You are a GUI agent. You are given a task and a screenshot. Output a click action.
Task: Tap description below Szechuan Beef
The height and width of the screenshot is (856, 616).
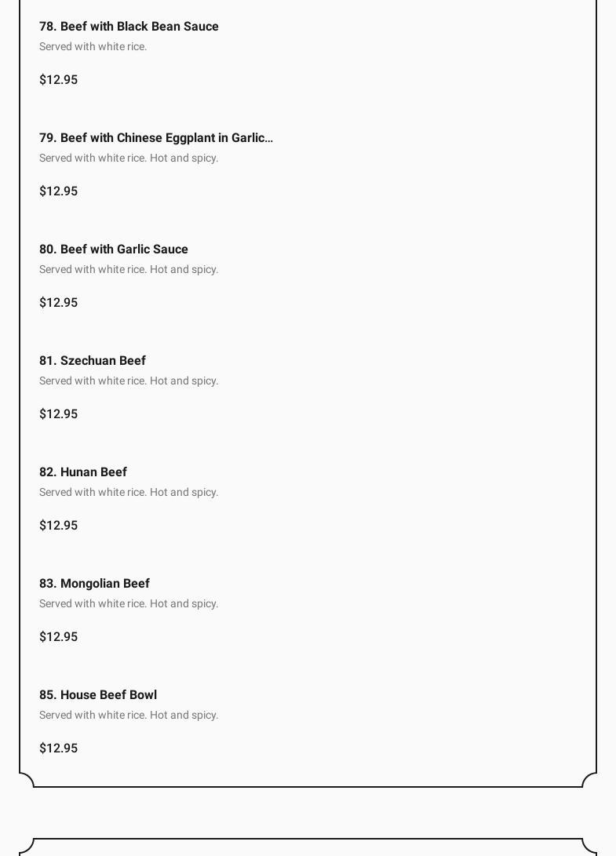(x=129, y=381)
